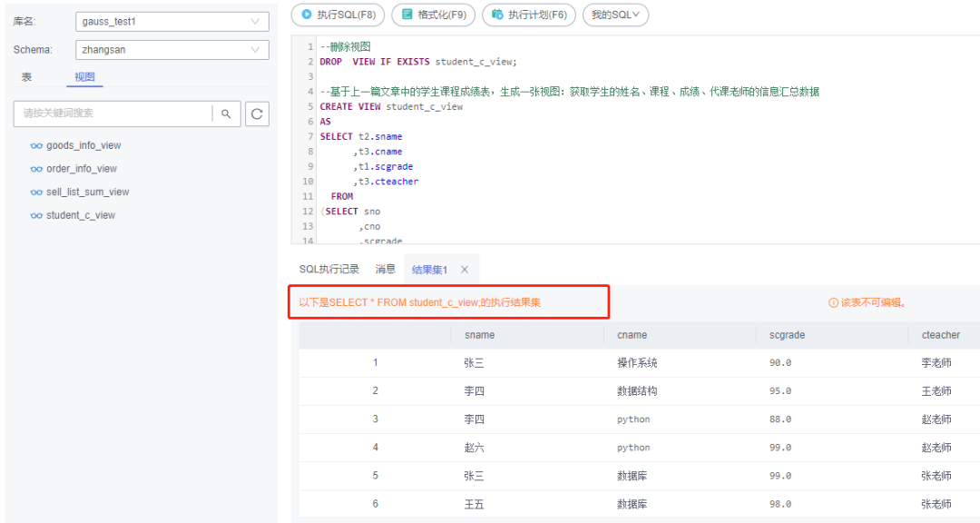Click sname 赵六 in row 4
Screen dimensions: 980x523
coord(474,448)
